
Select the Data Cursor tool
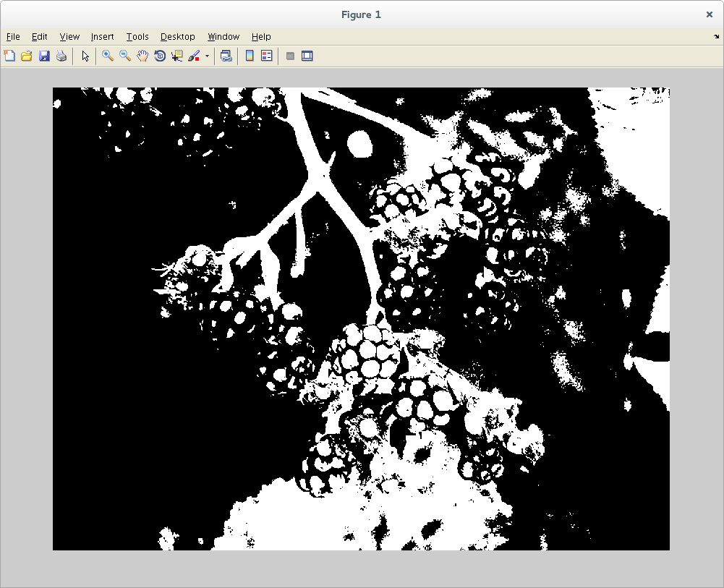177,56
